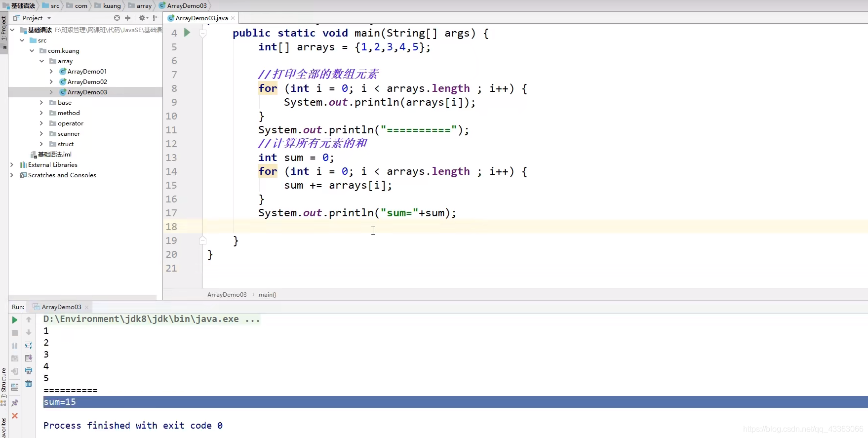Click the Stop process icon in Run panel
The width and height of the screenshot is (868, 438).
click(x=15, y=333)
